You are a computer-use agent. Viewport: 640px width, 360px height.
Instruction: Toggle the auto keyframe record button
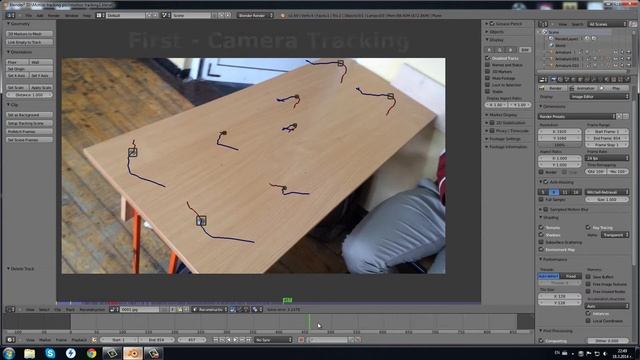coord(301,340)
